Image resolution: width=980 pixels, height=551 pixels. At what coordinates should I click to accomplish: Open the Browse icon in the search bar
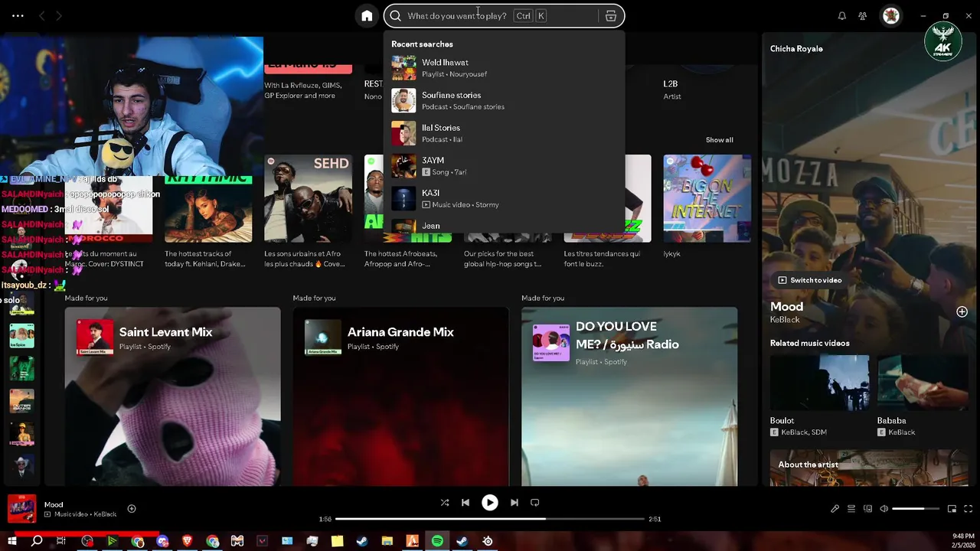point(611,16)
